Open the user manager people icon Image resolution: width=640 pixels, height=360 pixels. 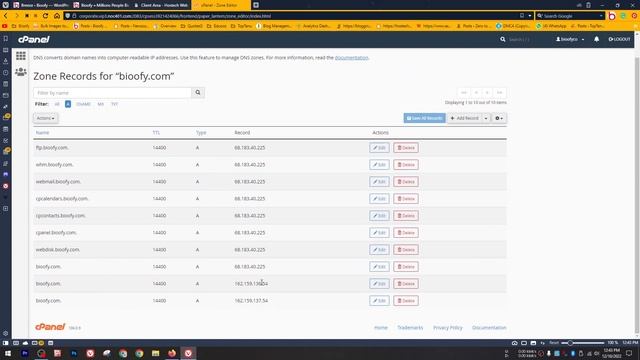[x=21, y=72]
